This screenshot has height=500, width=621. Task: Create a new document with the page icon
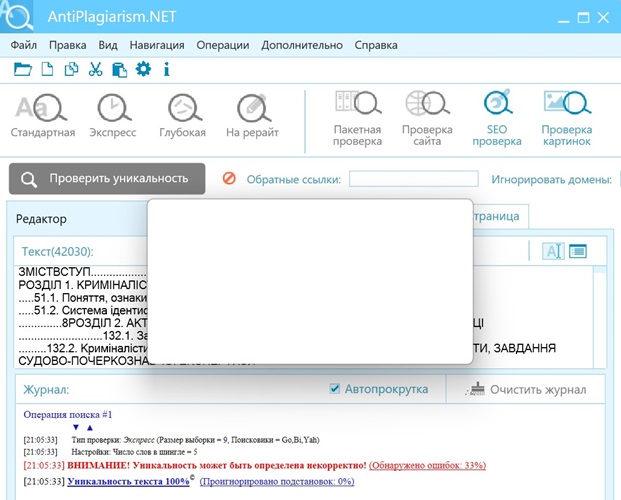click(x=47, y=69)
